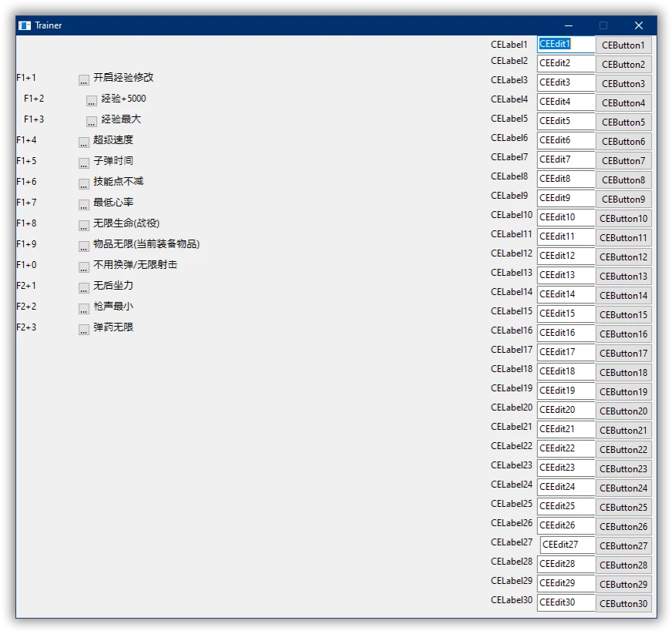Click CEButton18
The image size is (672, 634).
[623, 373]
